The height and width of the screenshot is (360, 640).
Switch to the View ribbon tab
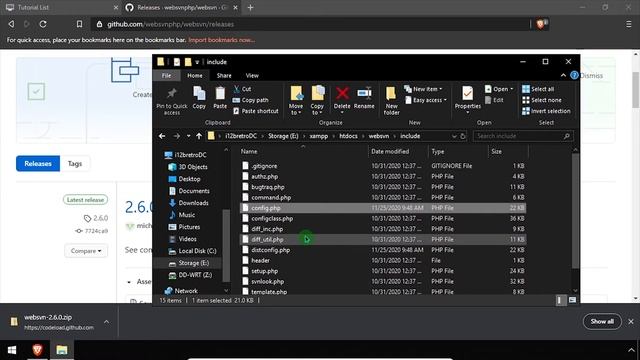click(252, 76)
